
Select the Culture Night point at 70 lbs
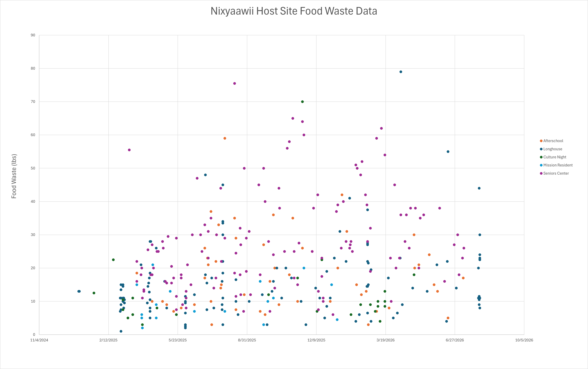(302, 102)
